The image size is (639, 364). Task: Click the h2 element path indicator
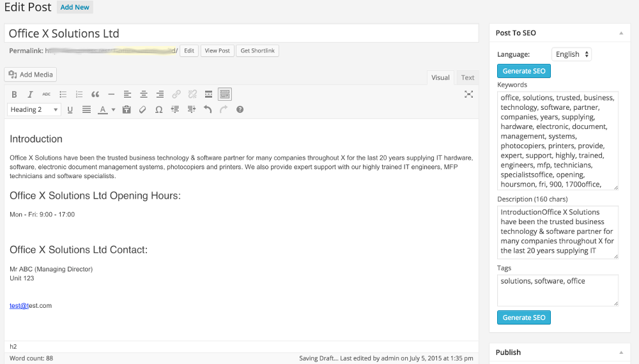click(x=13, y=347)
